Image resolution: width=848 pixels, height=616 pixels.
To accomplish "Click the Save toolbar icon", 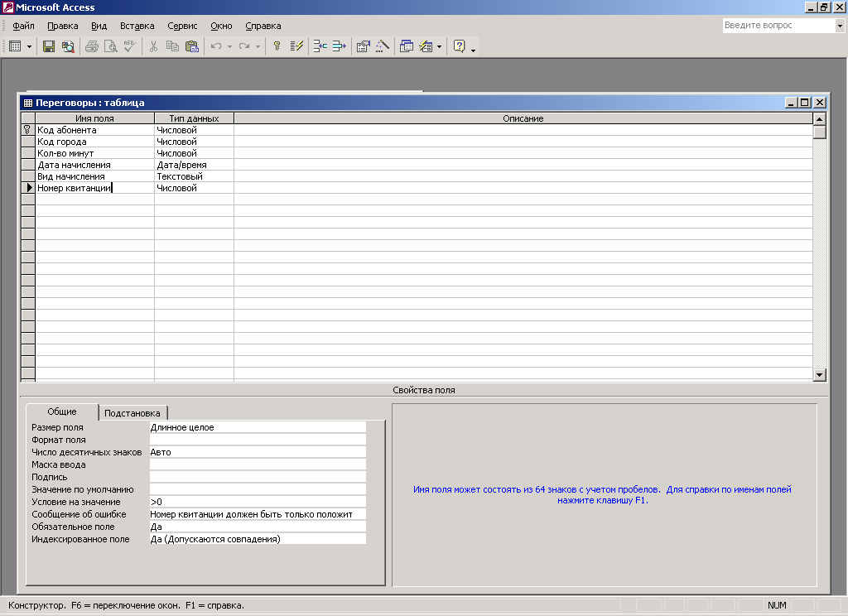I will [x=49, y=46].
